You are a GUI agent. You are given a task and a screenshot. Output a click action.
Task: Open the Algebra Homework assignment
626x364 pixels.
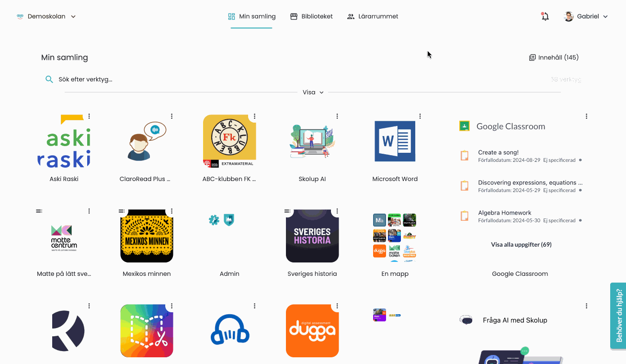[x=520, y=216]
